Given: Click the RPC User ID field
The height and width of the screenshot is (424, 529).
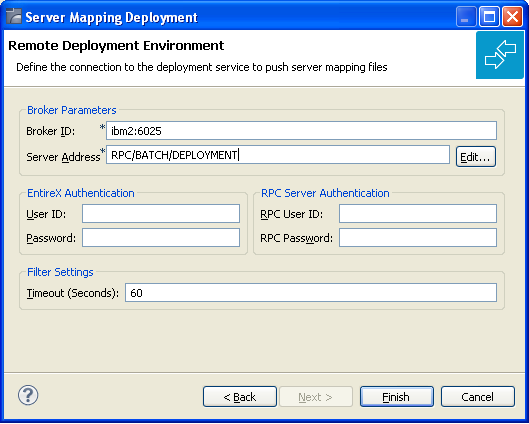Looking at the screenshot, I should (x=418, y=214).
